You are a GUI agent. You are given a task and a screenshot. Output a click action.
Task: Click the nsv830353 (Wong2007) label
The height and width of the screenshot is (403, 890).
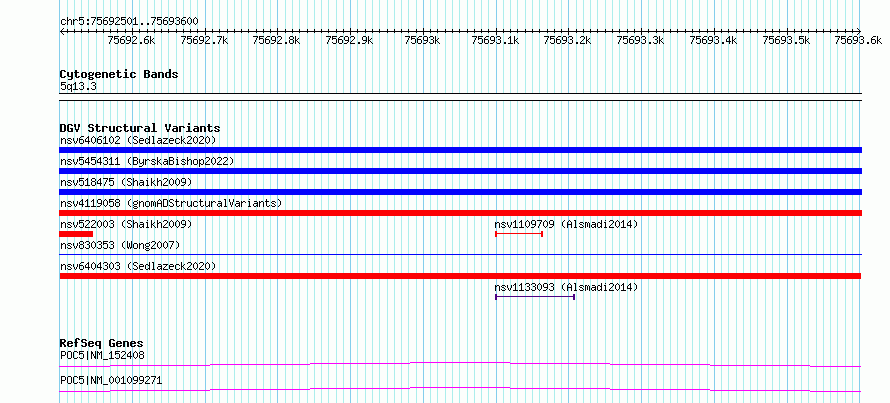pos(120,245)
